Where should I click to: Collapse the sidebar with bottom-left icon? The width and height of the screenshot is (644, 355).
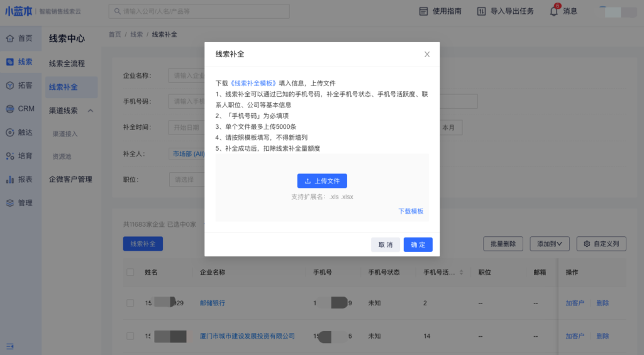(10, 346)
